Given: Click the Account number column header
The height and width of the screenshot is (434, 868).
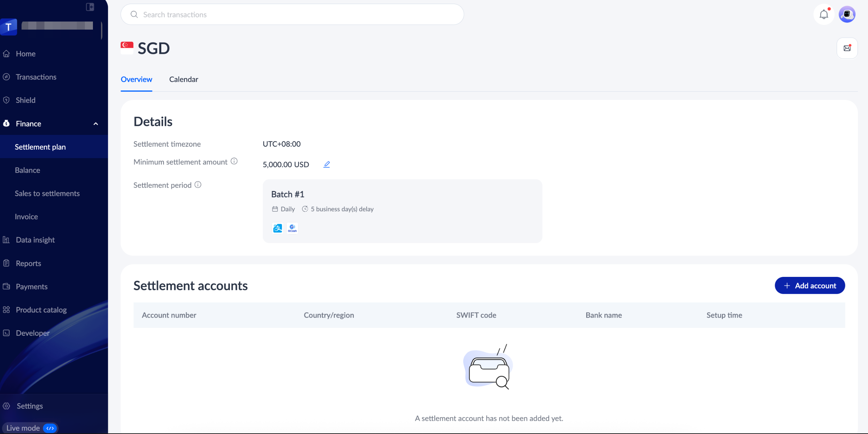Looking at the screenshot, I should [x=169, y=315].
